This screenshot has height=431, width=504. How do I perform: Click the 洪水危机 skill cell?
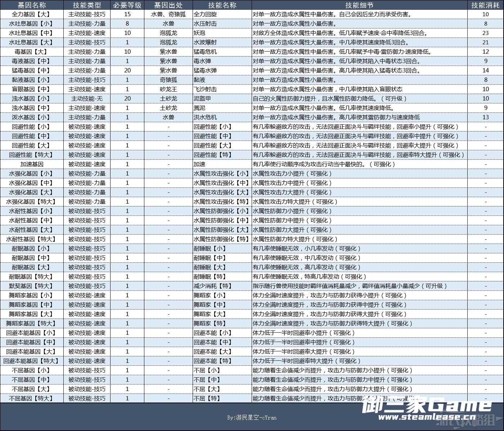(206, 117)
